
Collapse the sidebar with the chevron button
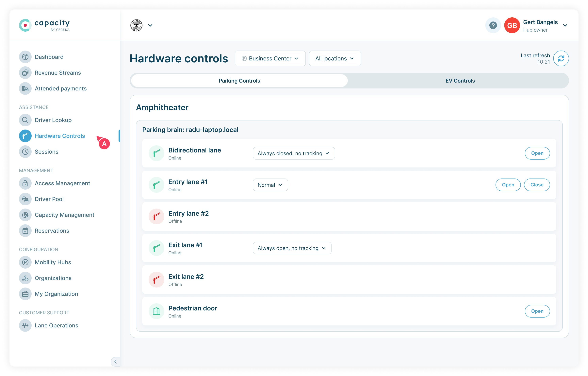[116, 362]
